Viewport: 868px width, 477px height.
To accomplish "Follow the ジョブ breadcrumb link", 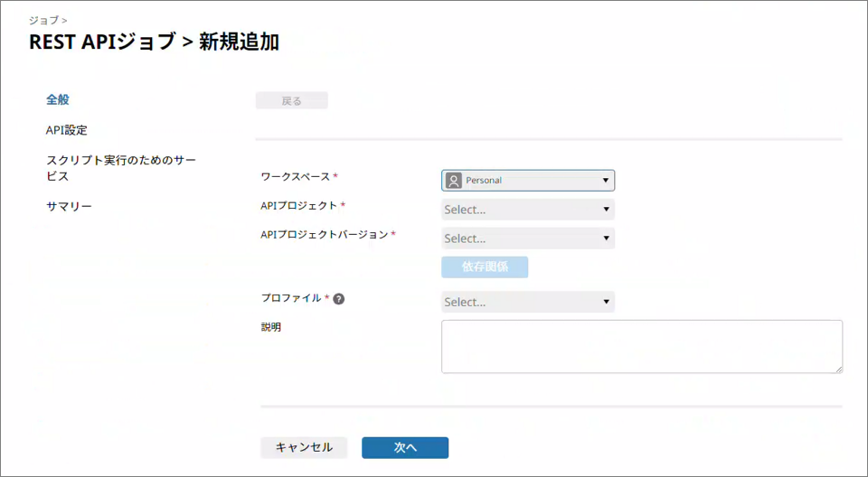I will click(44, 19).
